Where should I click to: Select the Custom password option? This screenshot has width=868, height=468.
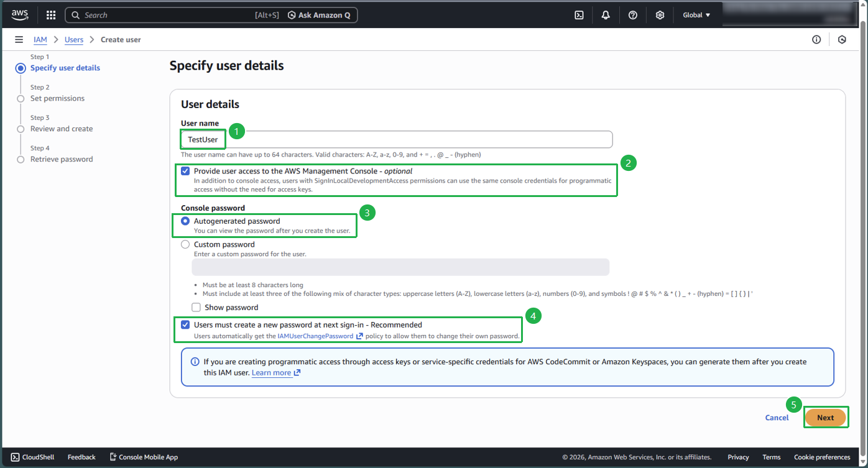tap(185, 244)
